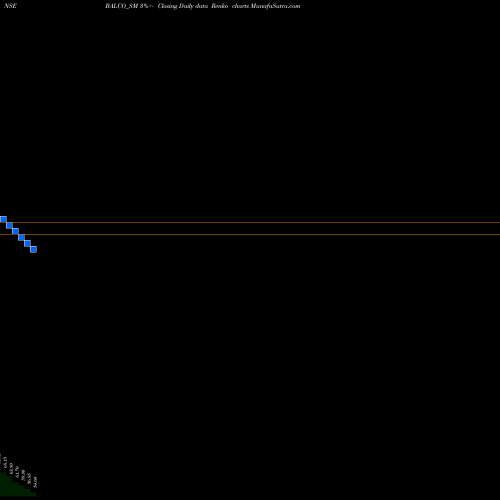Image resolution: width=500 pixels, height=500 pixels.
Task: Click the lower orange horizontal level line
Action: (250, 234)
